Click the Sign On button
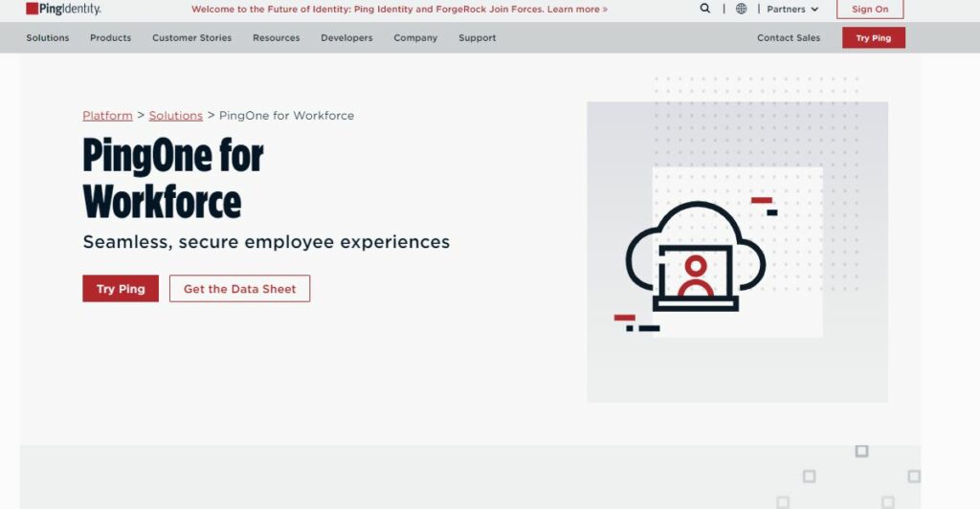This screenshot has height=509, width=980. 870,9
